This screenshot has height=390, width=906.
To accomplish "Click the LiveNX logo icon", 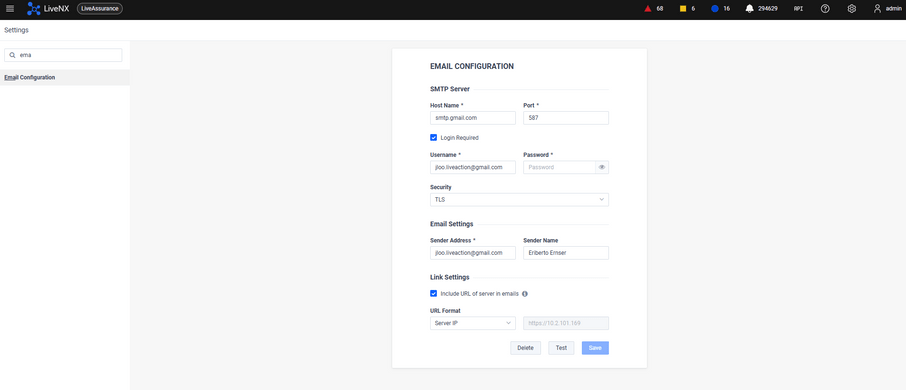I will click(x=34, y=9).
